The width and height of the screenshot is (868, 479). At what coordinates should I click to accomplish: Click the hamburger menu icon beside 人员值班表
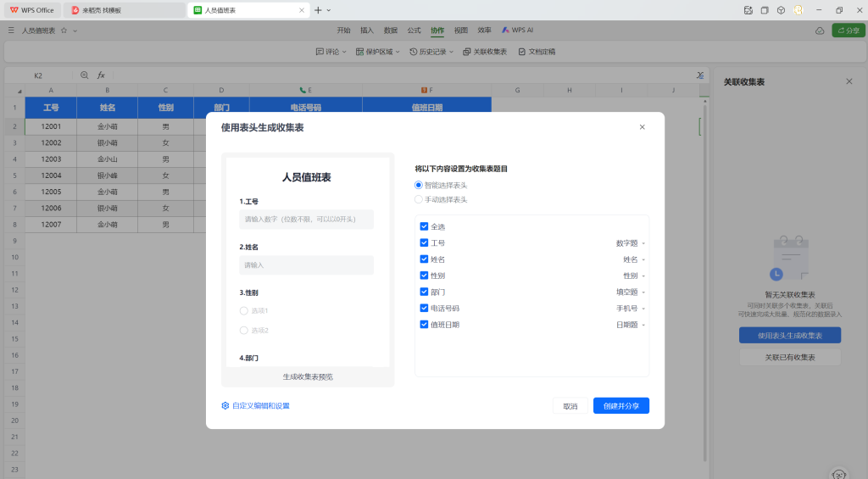[11, 31]
